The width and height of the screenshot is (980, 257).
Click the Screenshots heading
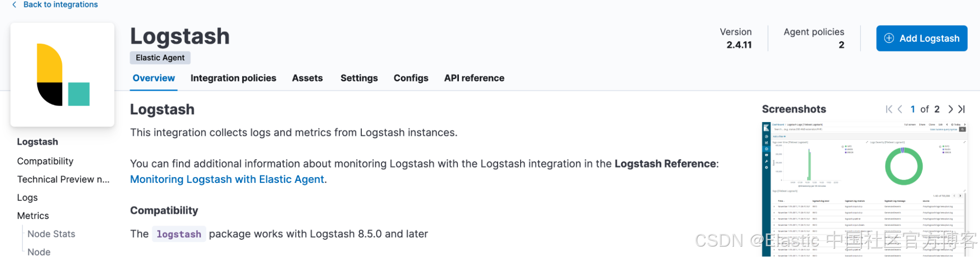794,109
